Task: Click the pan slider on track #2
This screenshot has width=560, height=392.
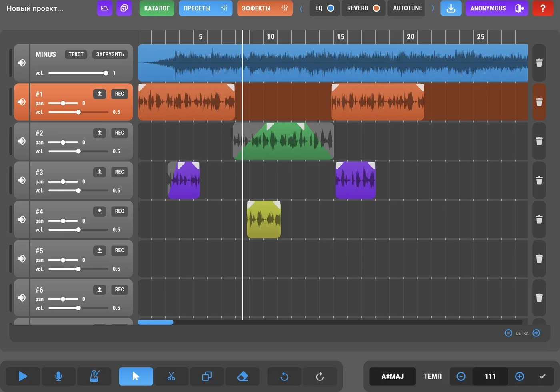Action: [63, 143]
